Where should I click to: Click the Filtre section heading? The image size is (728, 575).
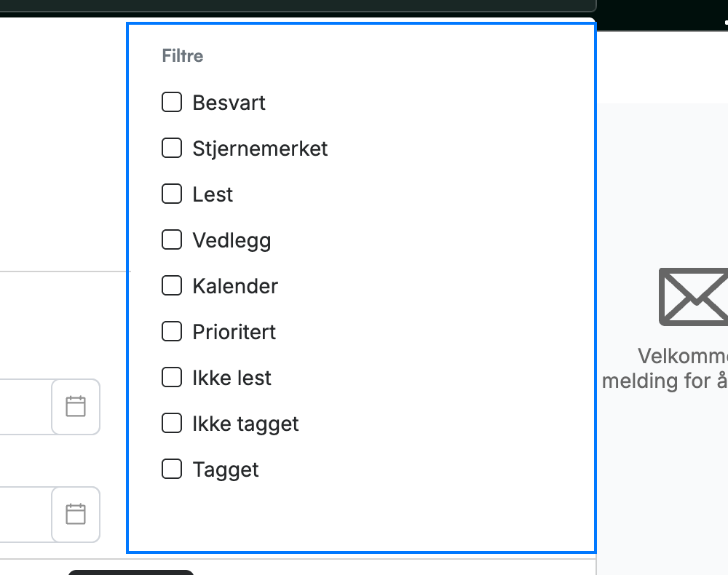(183, 56)
